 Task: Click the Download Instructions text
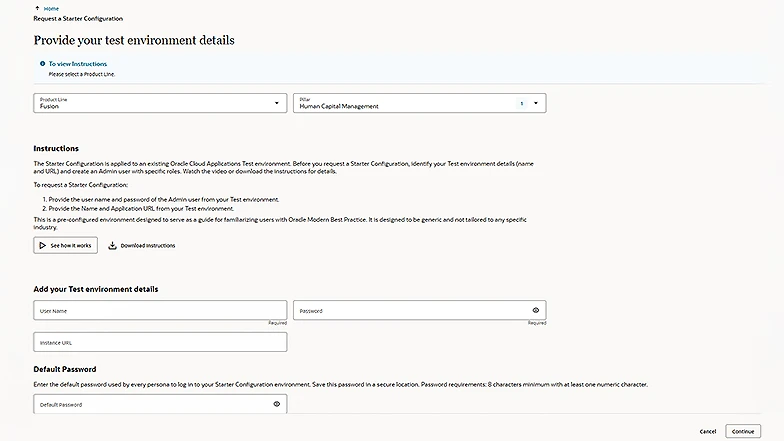coord(147,245)
